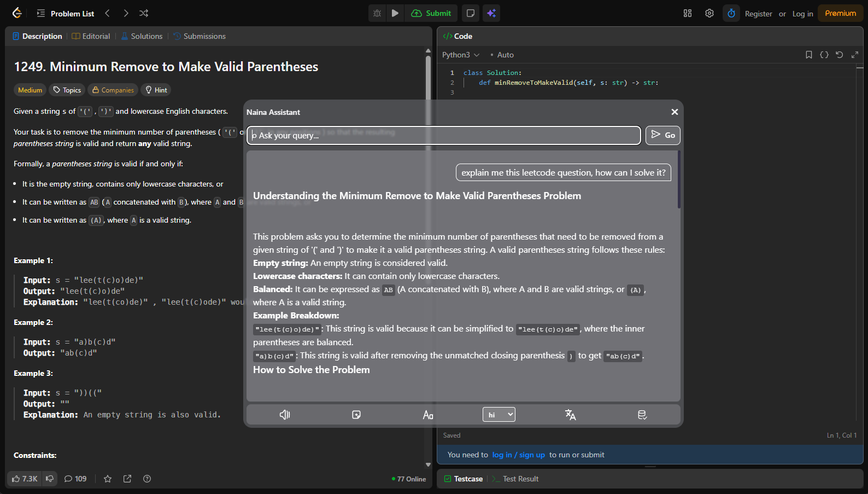Click the database save icon in assistant

(642, 415)
